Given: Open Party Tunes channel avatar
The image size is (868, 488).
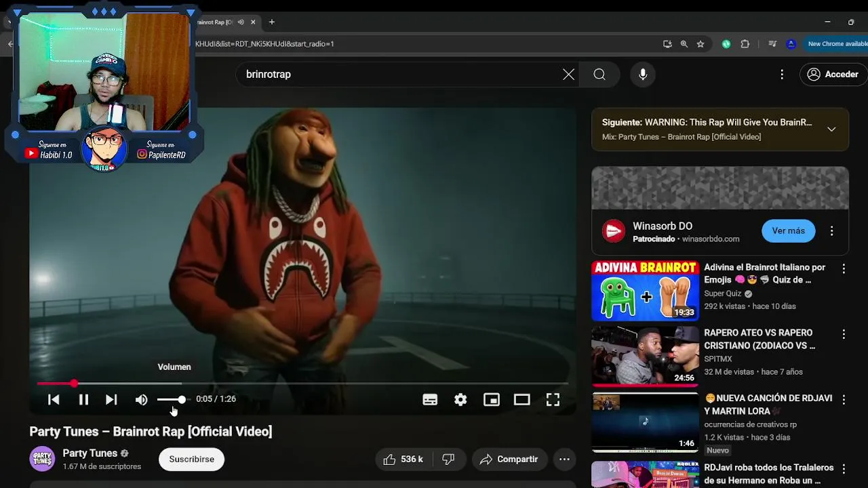Looking at the screenshot, I should coord(42,459).
